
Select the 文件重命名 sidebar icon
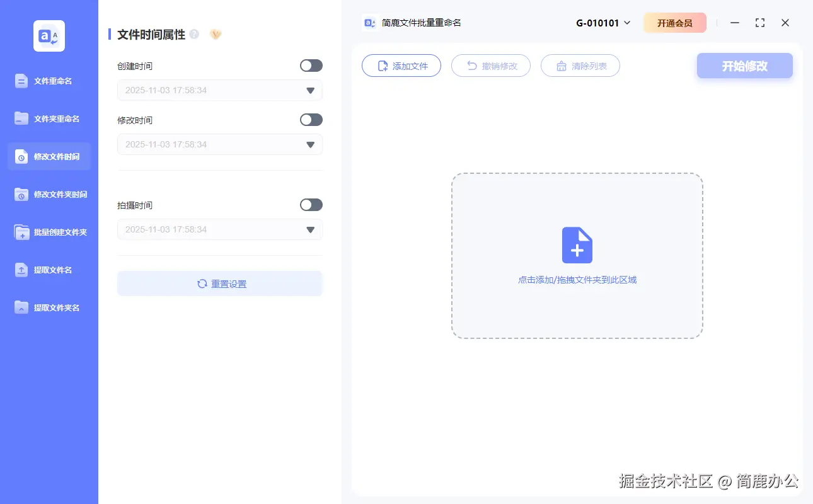pos(49,81)
